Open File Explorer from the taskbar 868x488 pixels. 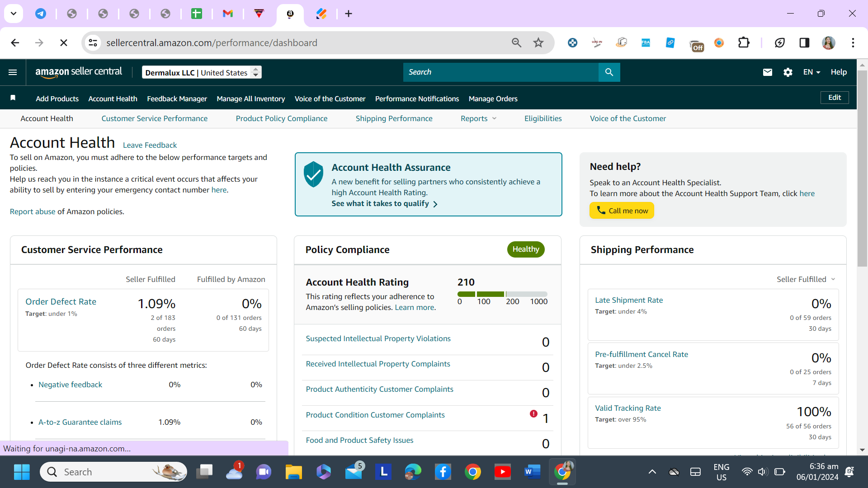[x=294, y=472]
